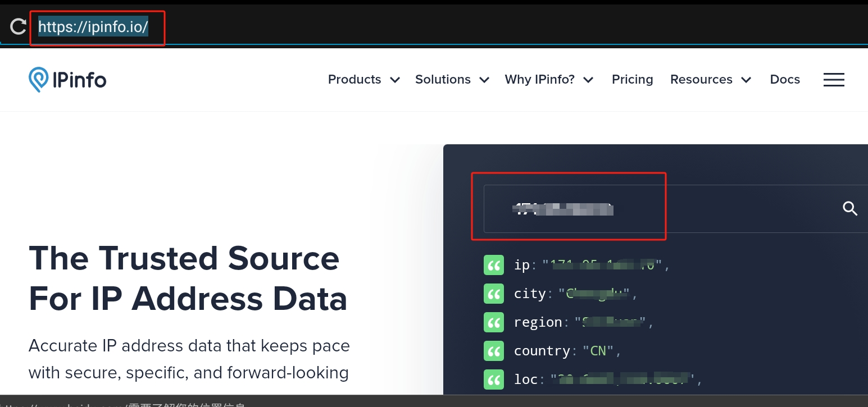Open the Docs page

(785, 80)
